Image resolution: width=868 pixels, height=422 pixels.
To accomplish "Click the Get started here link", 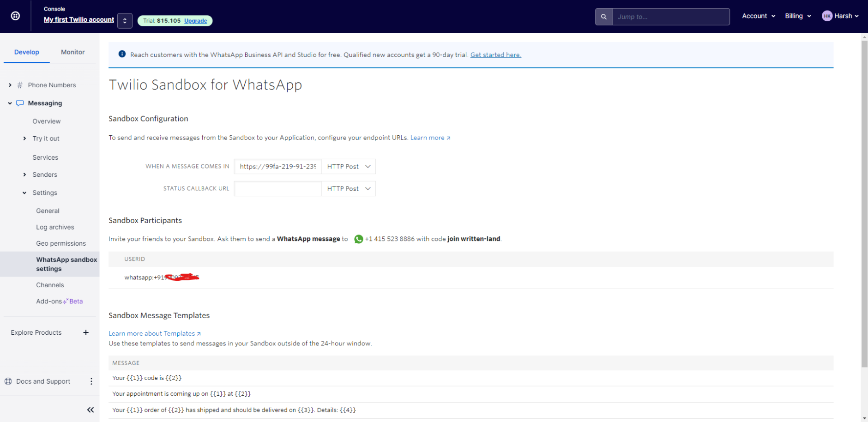I will pos(496,54).
